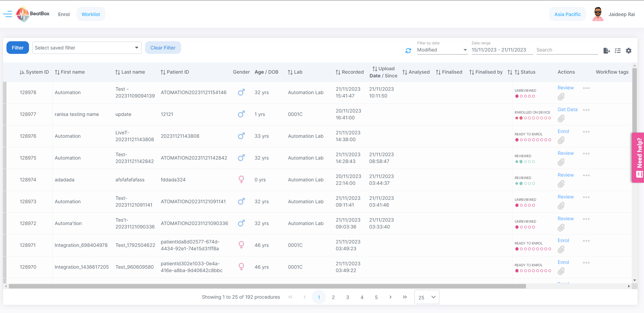Open the settings gear icon
Viewport: 644px width, 313px height.
[628, 50]
